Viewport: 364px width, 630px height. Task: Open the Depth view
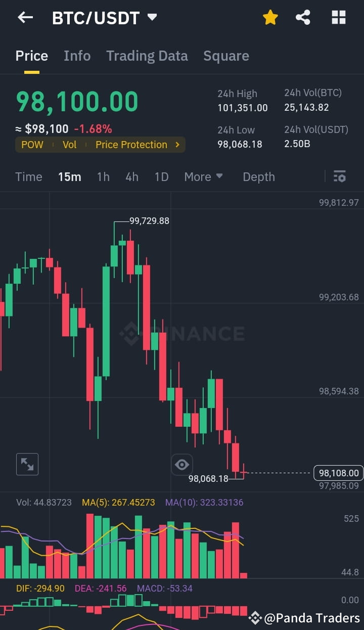[258, 176]
